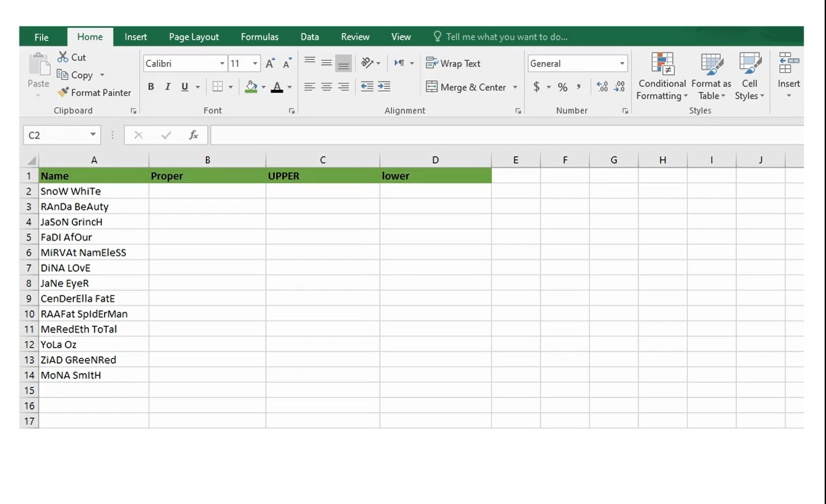Switch to the Formulas ribbon tab
This screenshot has height=504, width=826.
[260, 36]
